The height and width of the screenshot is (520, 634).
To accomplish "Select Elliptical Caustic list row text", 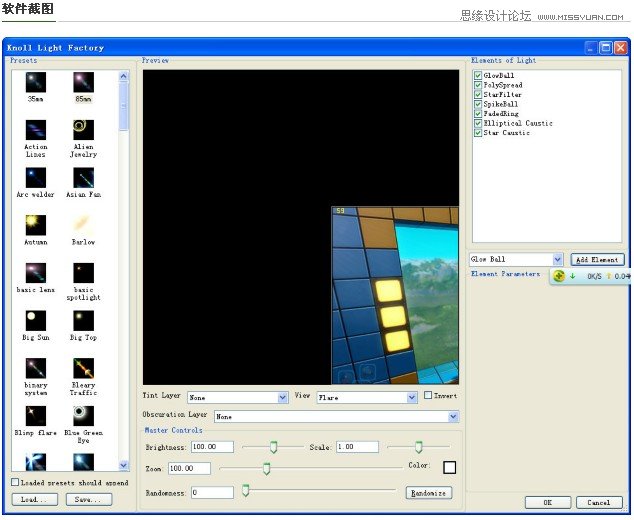I will tap(518, 123).
